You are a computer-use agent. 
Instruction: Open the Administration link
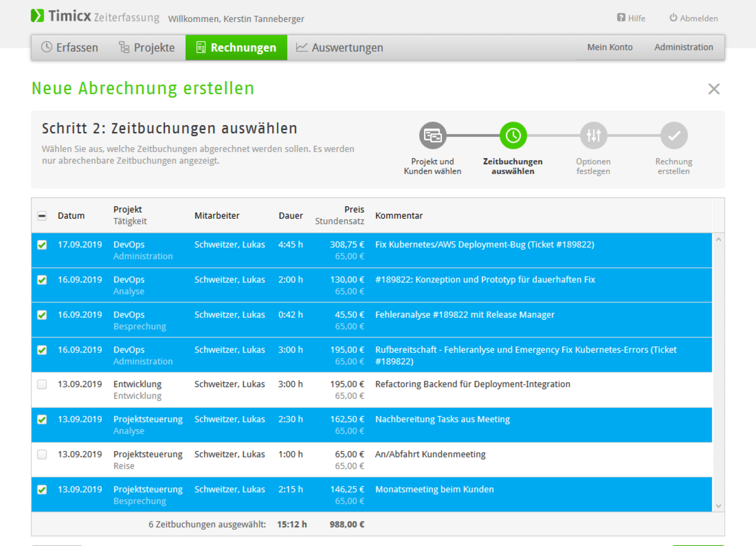pos(683,47)
